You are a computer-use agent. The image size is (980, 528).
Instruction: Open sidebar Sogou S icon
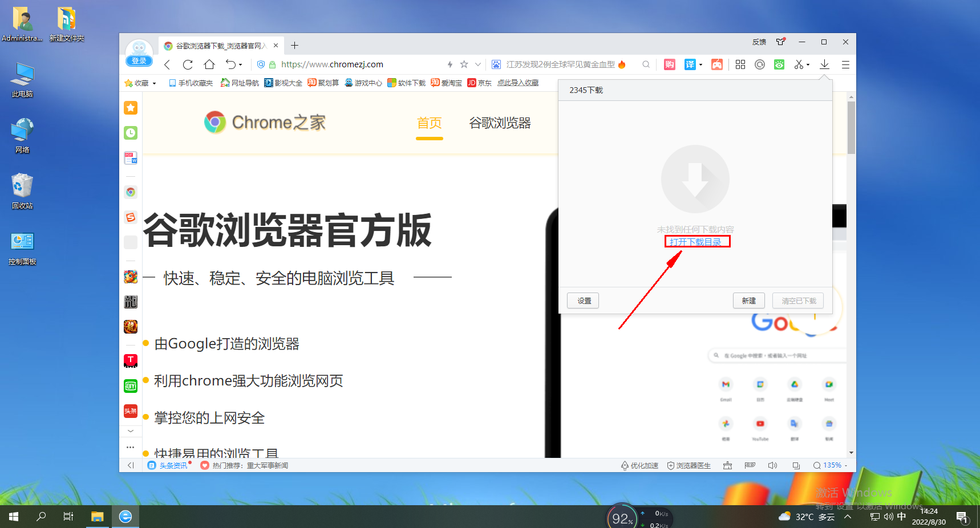point(131,217)
